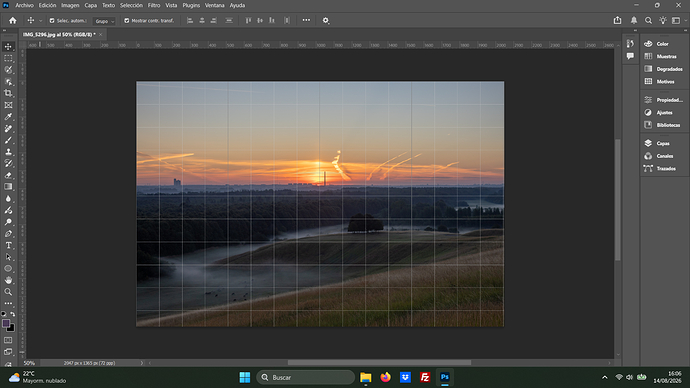The height and width of the screenshot is (388, 690).
Task: Open the Discover lightbulb icon
Action: [663, 20]
